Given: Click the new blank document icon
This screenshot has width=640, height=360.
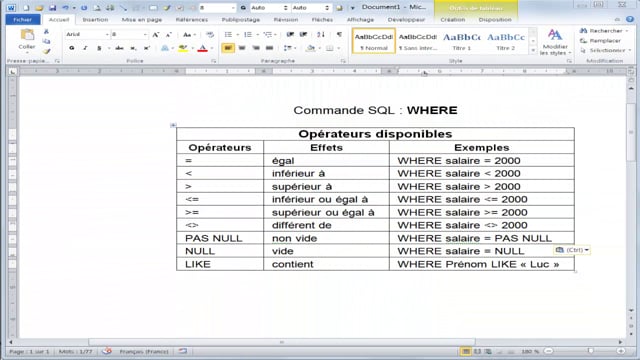Looking at the screenshot, I should [26, 8].
